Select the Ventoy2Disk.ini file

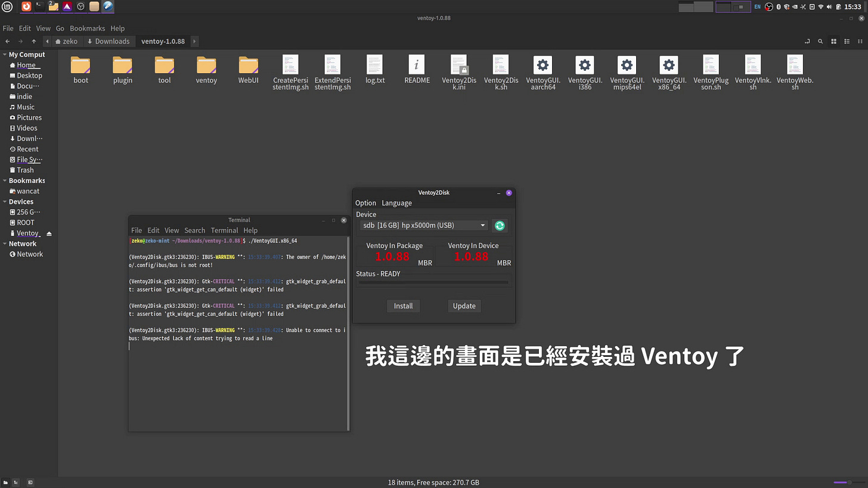[459, 73]
